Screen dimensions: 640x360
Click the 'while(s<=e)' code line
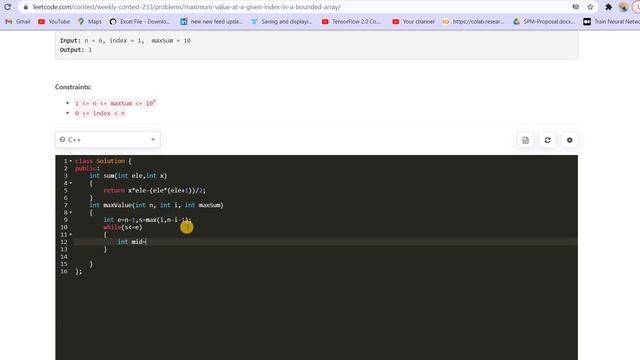coord(122,227)
